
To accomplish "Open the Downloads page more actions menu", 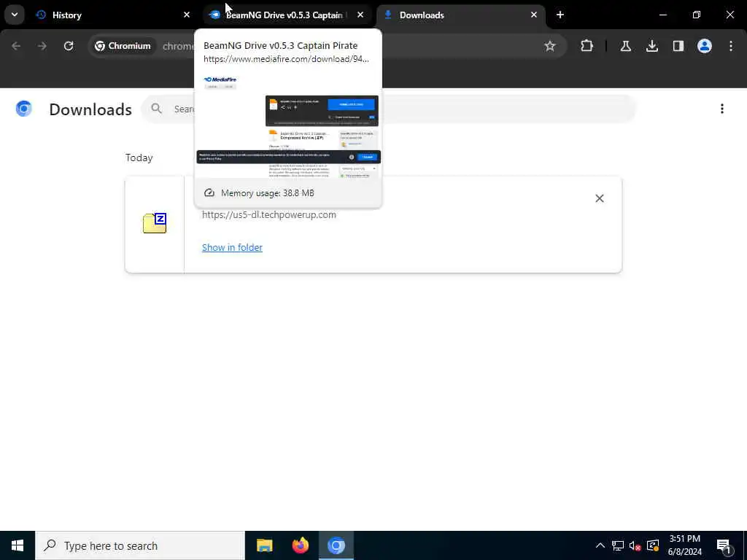I will coord(722,109).
